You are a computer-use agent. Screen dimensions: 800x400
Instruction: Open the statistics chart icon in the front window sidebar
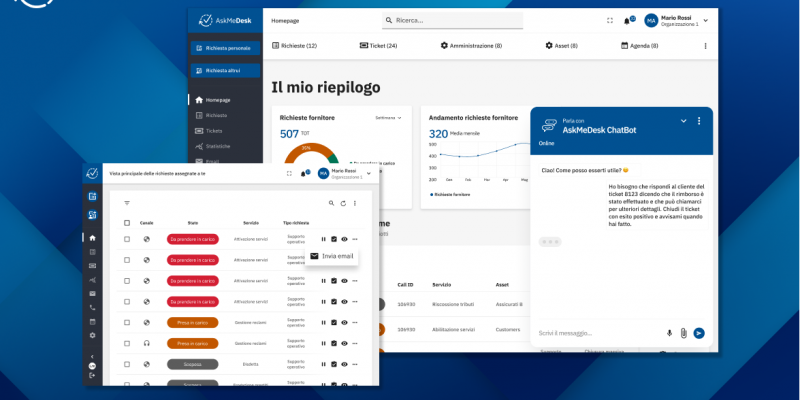(92, 280)
